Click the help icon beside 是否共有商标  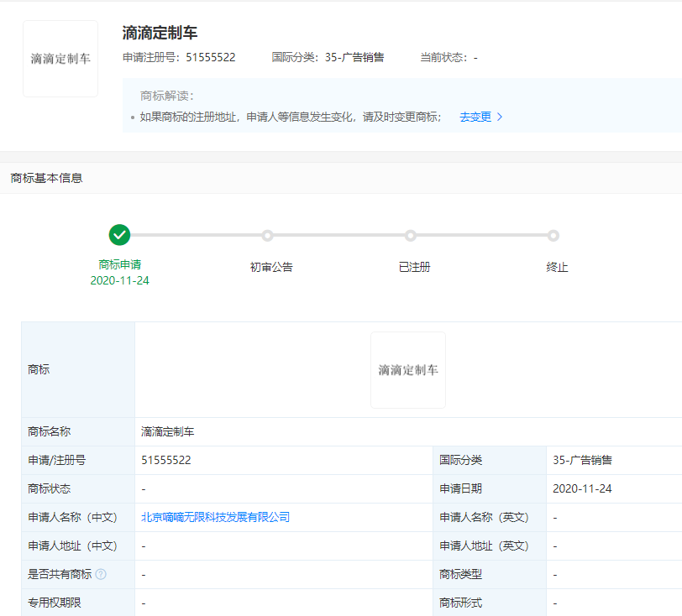101,574
